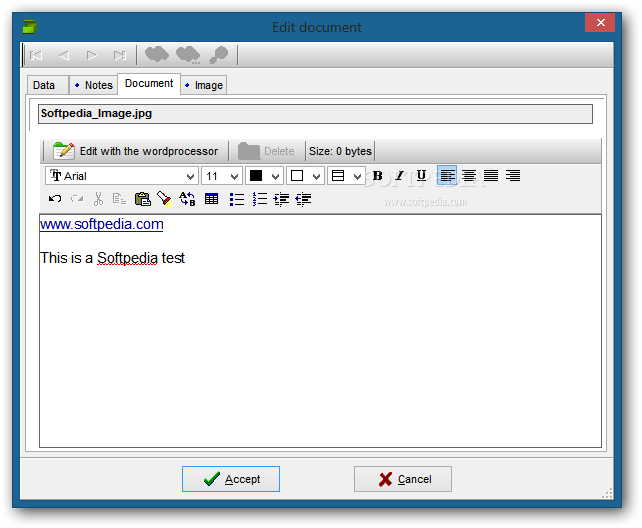
Task: Insert a table
Action: coord(211,199)
